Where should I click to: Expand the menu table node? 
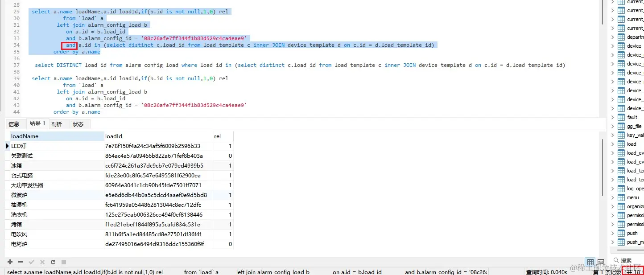[x=612, y=197]
